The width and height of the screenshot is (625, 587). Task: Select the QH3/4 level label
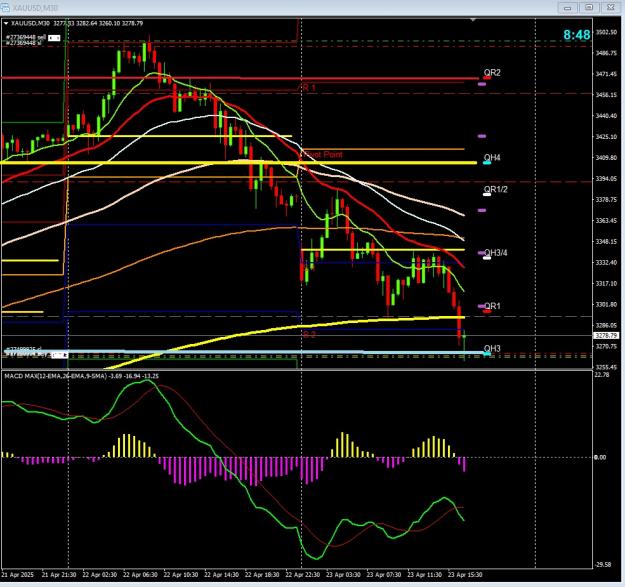point(495,253)
